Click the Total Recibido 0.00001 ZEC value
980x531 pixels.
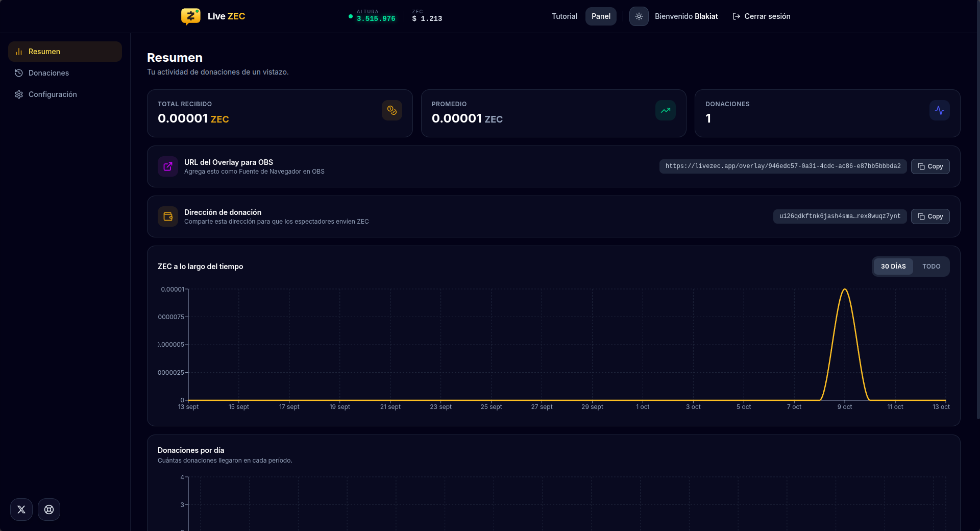pyautogui.click(x=193, y=118)
